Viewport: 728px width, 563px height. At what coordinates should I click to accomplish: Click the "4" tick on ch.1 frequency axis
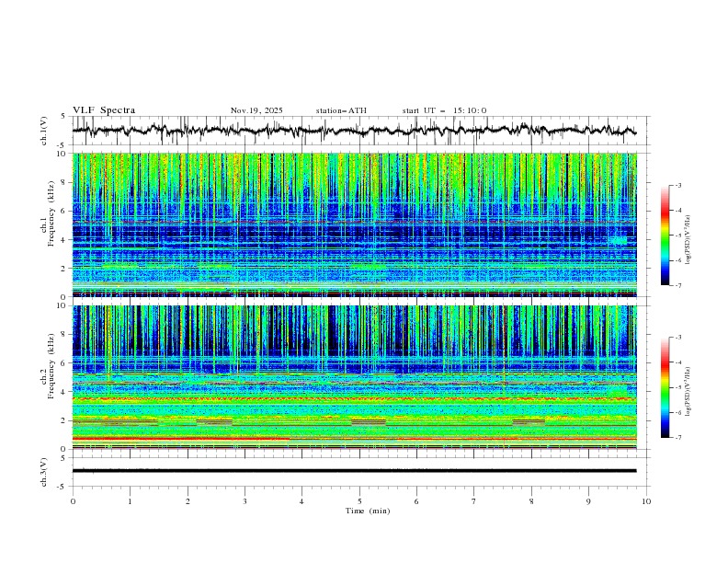pyautogui.click(x=64, y=240)
